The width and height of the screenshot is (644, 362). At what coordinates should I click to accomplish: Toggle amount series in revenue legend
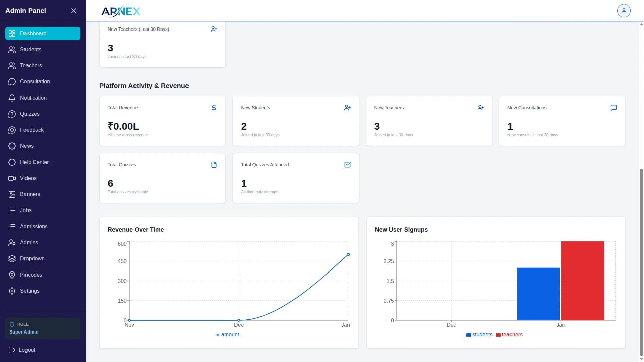227,335
